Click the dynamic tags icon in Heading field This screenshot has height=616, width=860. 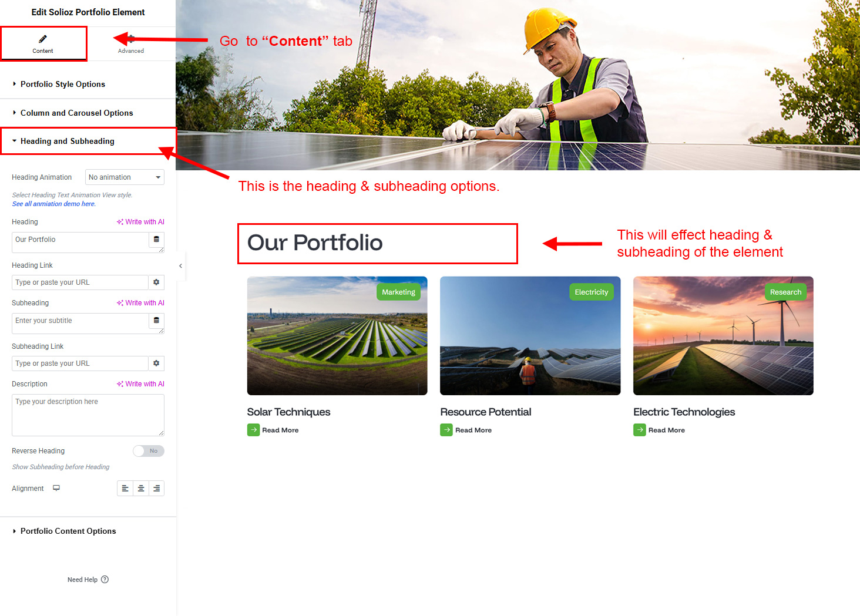[x=156, y=240]
